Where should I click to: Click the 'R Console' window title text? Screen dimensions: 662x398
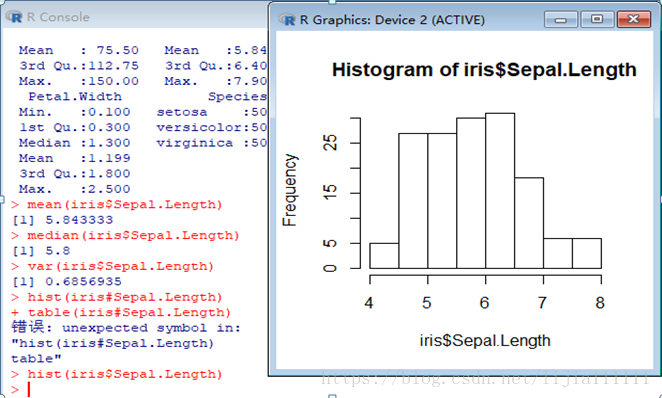pyautogui.click(x=58, y=17)
